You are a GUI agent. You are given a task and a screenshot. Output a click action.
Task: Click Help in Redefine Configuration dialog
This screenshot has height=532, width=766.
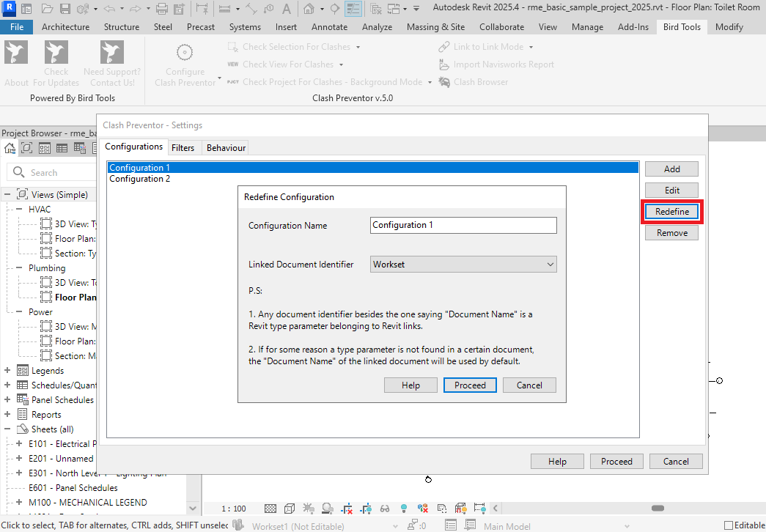point(410,385)
